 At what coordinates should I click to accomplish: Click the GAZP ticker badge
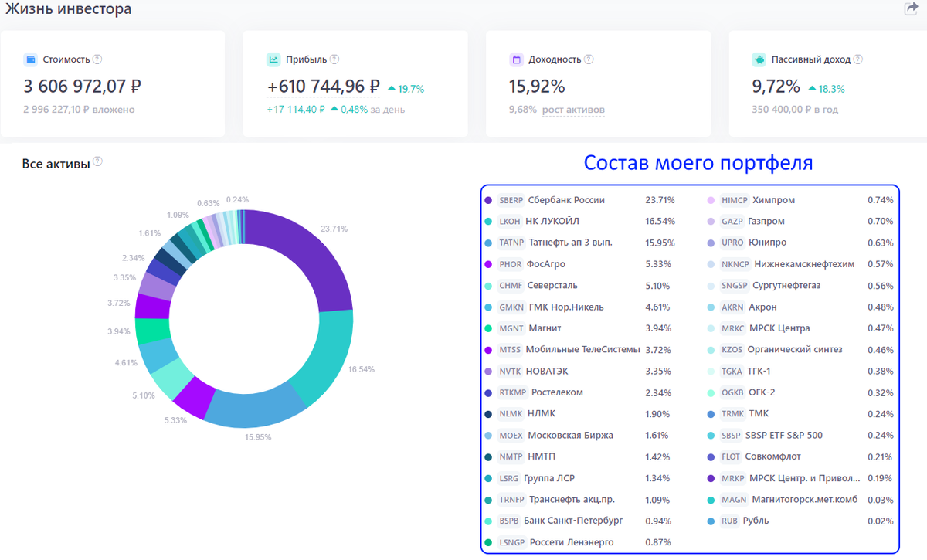point(732,222)
